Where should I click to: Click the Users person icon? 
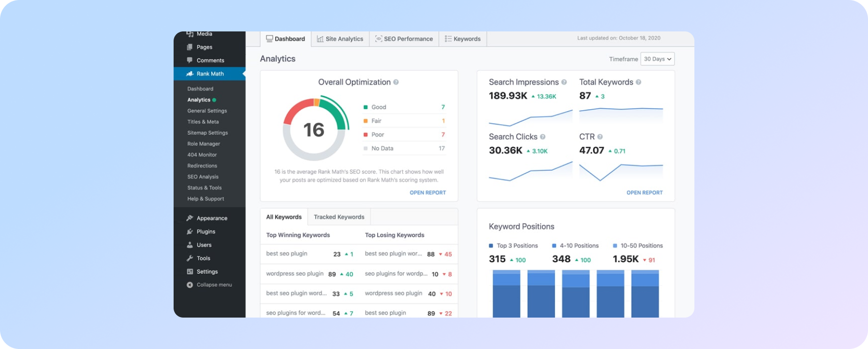click(x=190, y=245)
